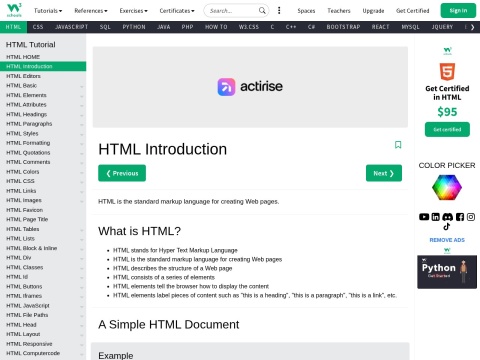Click the Get certified button
This screenshot has width=480, height=360.
[x=447, y=129]
